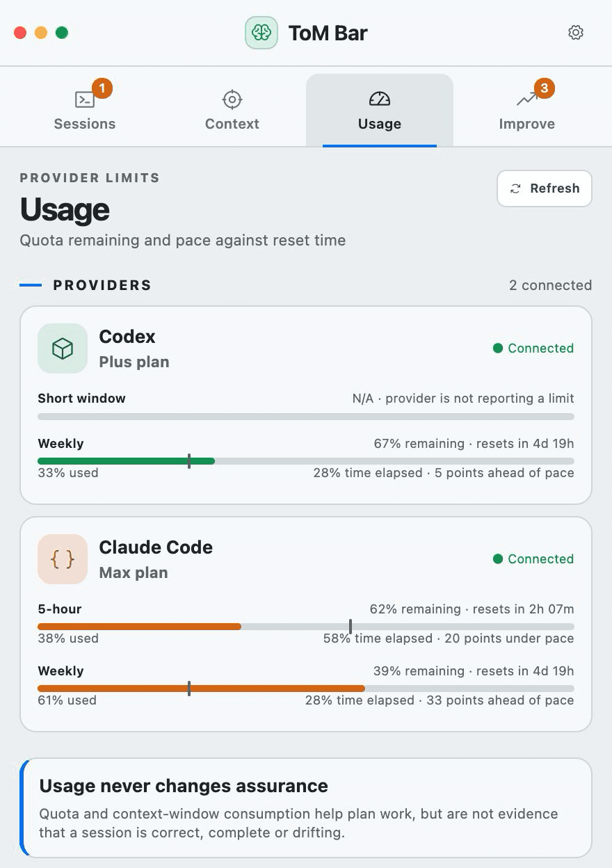Click the 'Max plan' label
This screenshot has width=612, height=868.
(134, 573)
